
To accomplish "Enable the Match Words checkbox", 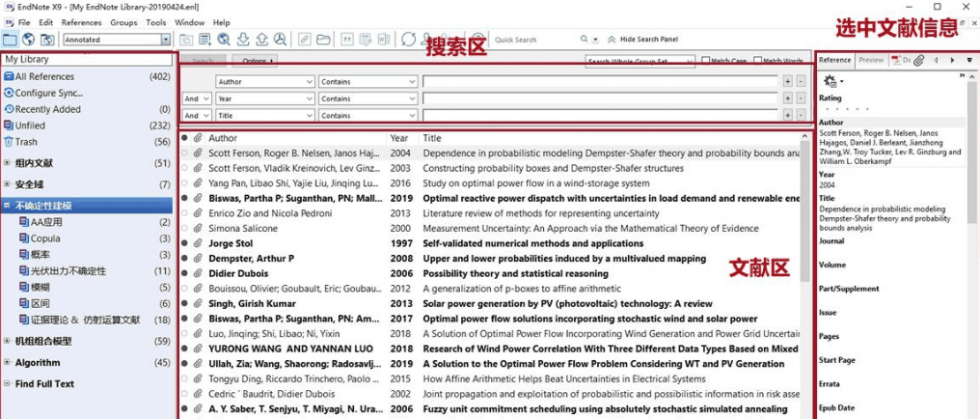I will pos(757,61).
